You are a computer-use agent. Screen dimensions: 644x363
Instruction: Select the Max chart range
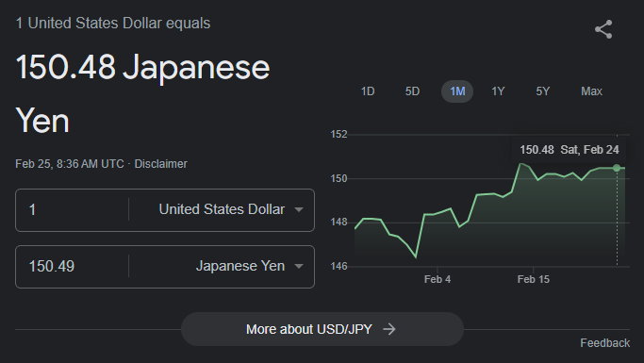[x=591, y=91]
